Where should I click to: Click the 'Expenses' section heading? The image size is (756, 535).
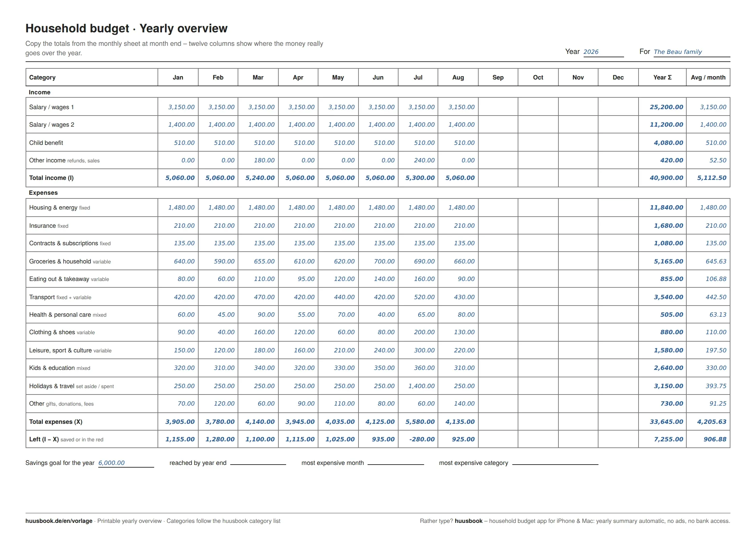tap(43, 193)
